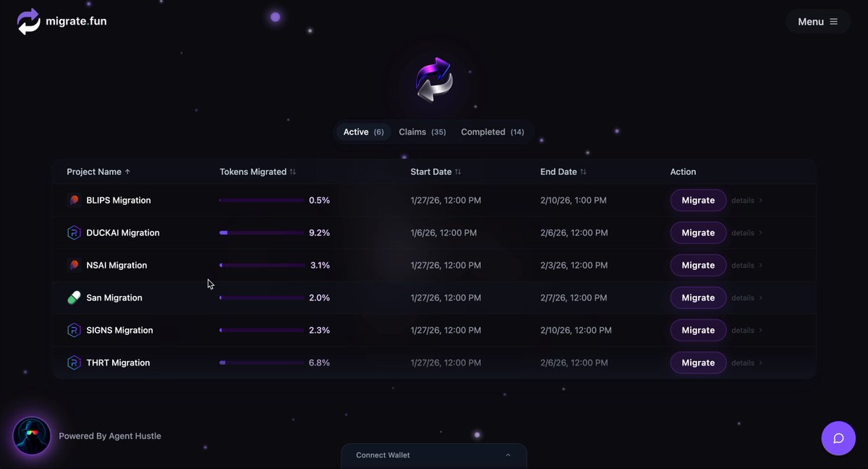Sort by Project Name column arrow
Screen dimensions: 868x469
click(x=127, y=172)
